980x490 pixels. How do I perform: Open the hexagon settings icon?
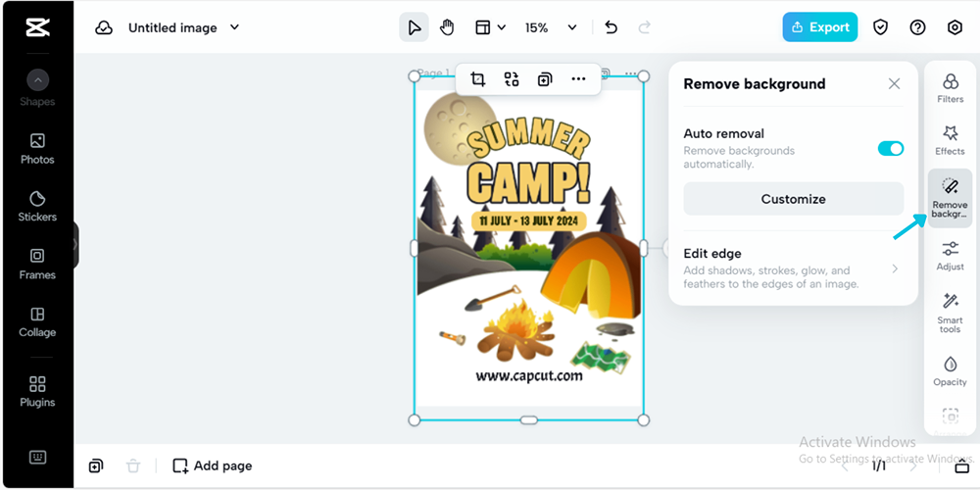(955, 27)
